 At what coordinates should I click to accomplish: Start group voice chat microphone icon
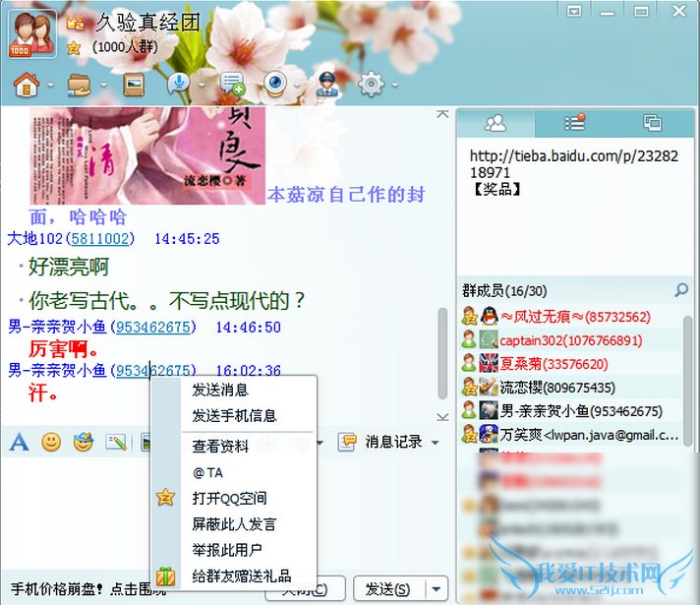(179, 84)
